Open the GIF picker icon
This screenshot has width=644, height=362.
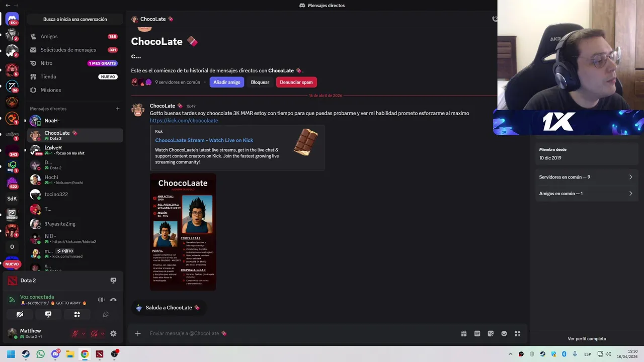point(477,333)
